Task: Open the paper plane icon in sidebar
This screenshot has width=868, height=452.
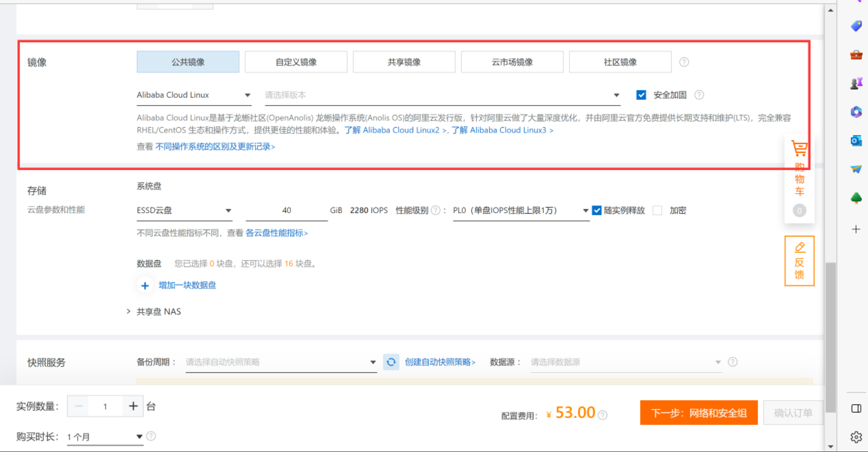Action: pyautogui.click(x=856, y=169)
